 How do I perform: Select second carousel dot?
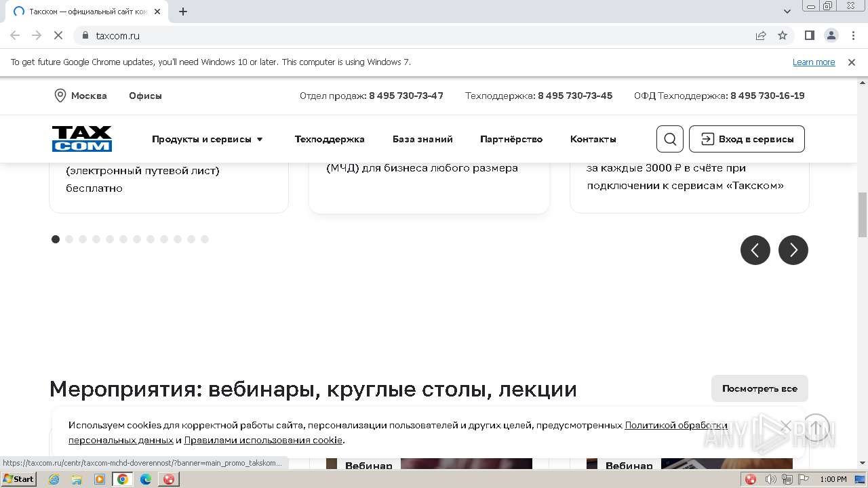point(69,239)
